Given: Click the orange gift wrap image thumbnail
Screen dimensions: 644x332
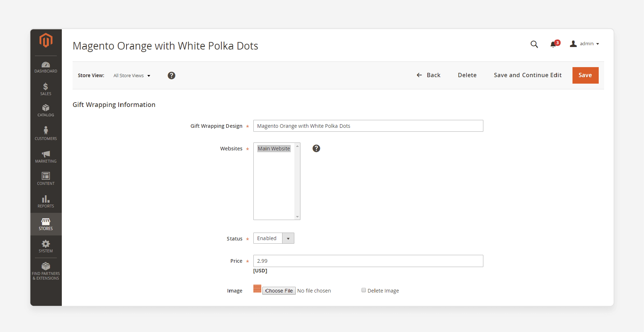Looking at the screenshot, I should click(x=257, y=289).
